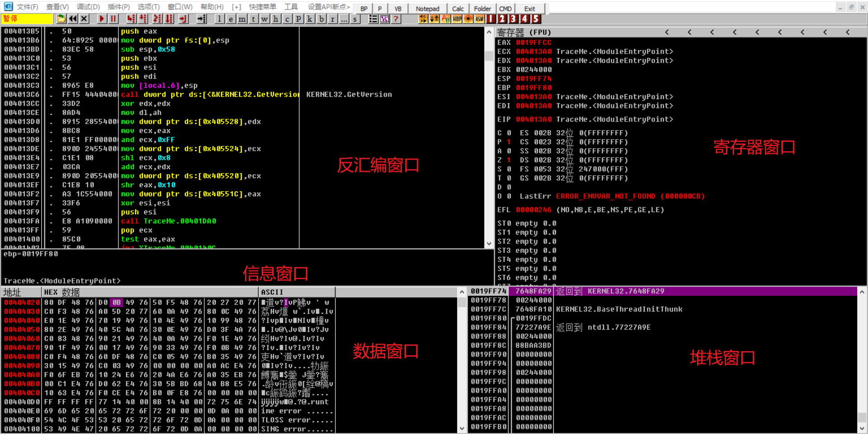868x434 pixels.
Task: Step into with the toolbar icon
Action: [131, 19]
